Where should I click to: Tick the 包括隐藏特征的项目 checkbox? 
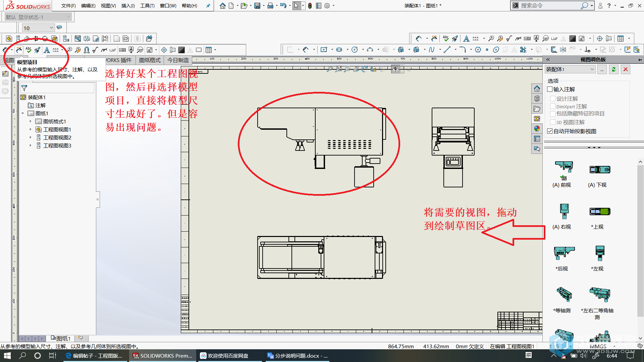[552, 114]
